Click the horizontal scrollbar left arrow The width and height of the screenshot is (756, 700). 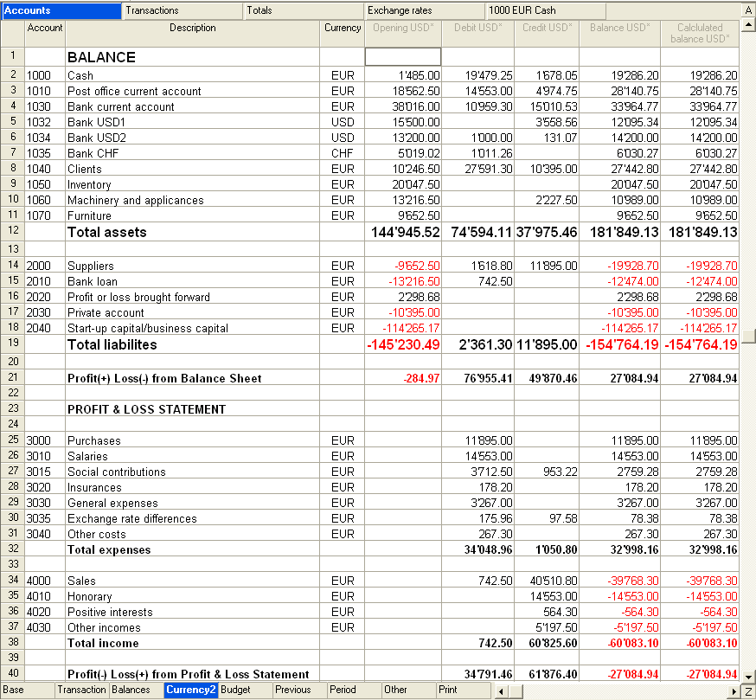click(502, 691)
